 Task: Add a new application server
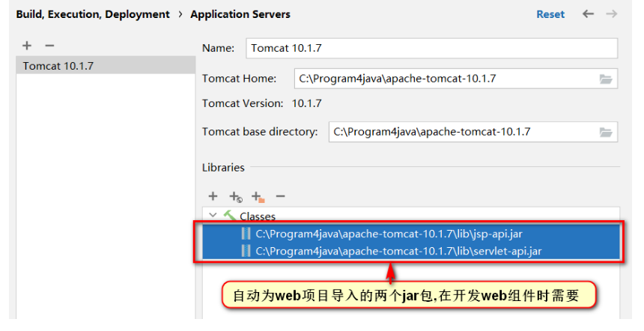pos(27,46)
